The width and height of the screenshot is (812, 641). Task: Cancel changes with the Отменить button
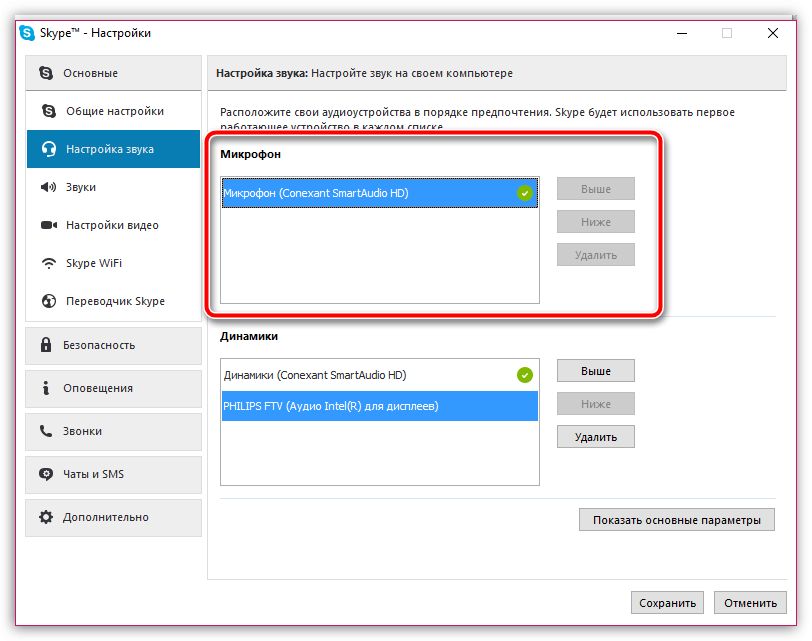pyautogui.click(x=750, y=603)
